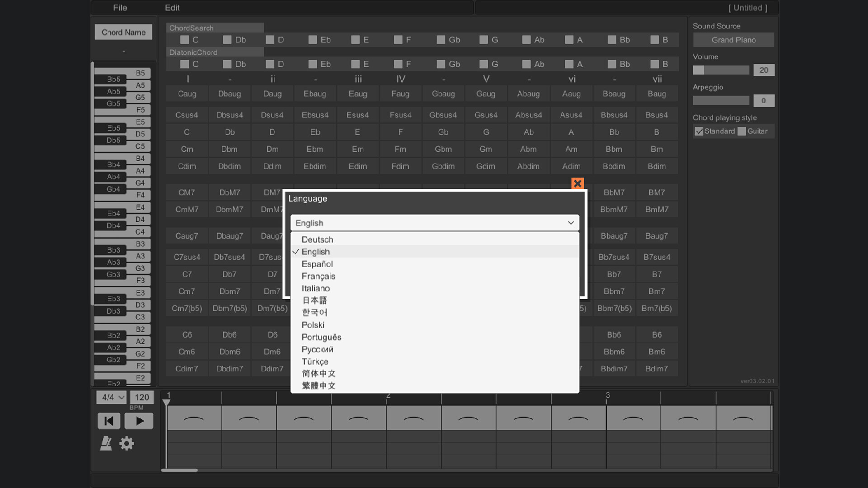
Task: Click the skip-to-start playback icon
Action: pos(108,421)
